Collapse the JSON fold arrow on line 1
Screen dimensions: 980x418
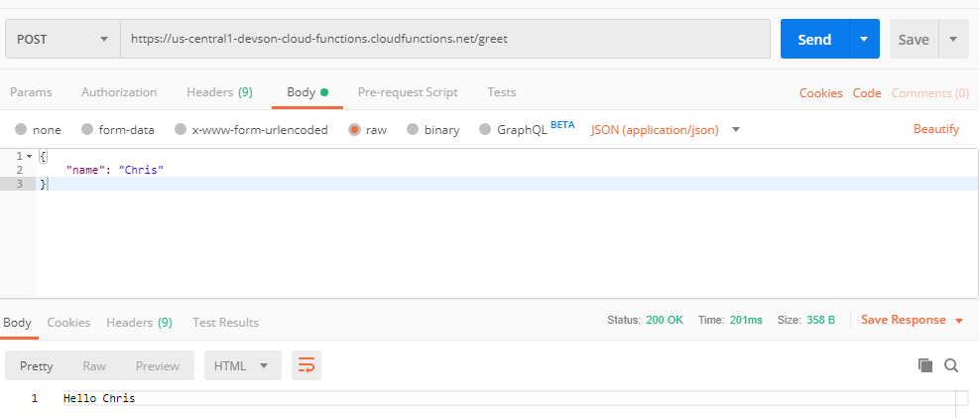pyautogui.click(x=29, y=156)
